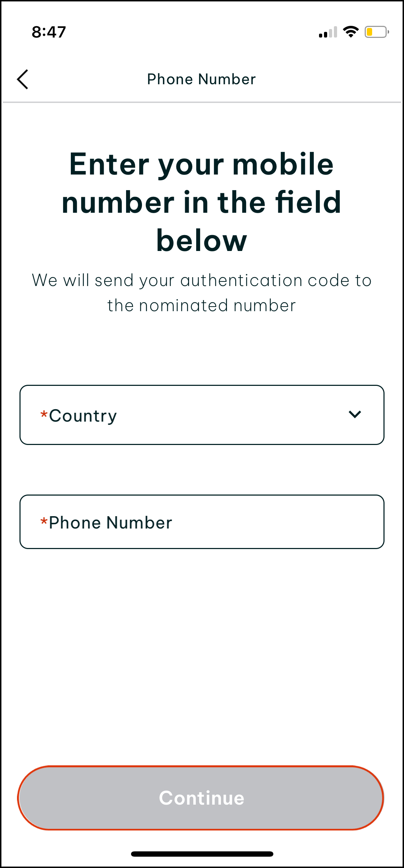
Task: Click the Wi-Fi status icon
Action: 351,32
